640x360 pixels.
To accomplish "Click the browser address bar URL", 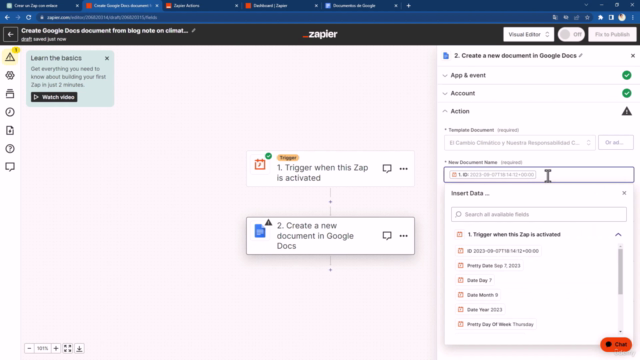I will click(102, 17).
